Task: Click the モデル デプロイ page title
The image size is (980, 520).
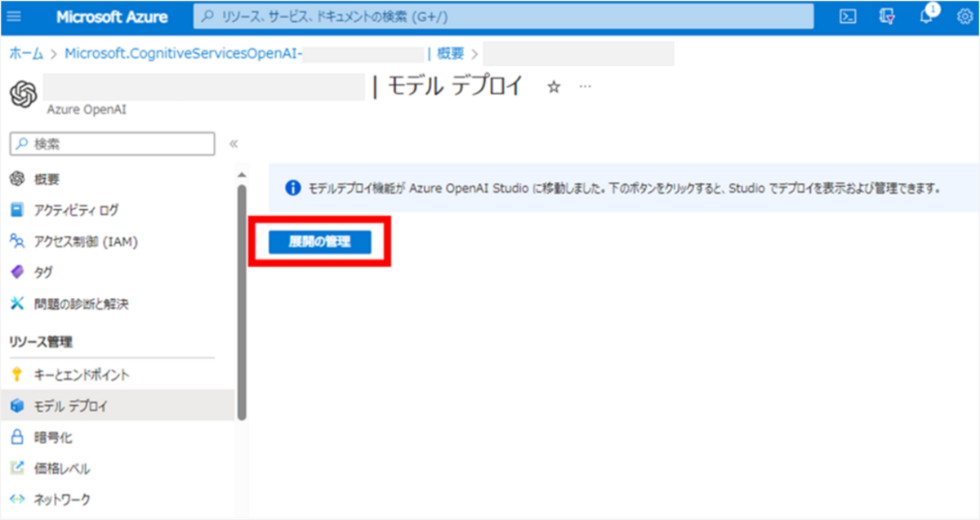Action: [x=453, y=86]
